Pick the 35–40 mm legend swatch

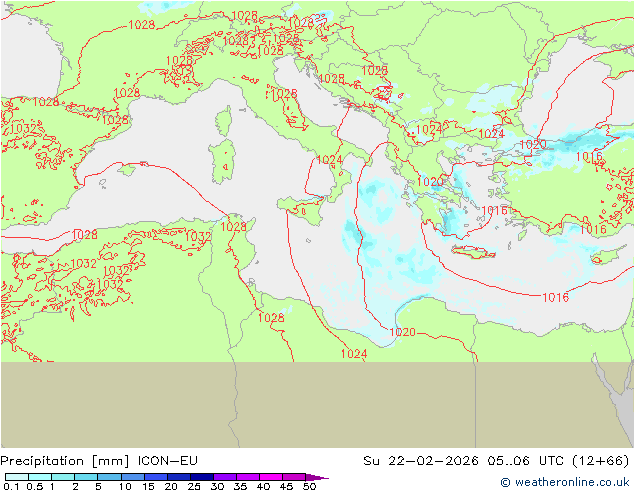(x=248, y=477)
